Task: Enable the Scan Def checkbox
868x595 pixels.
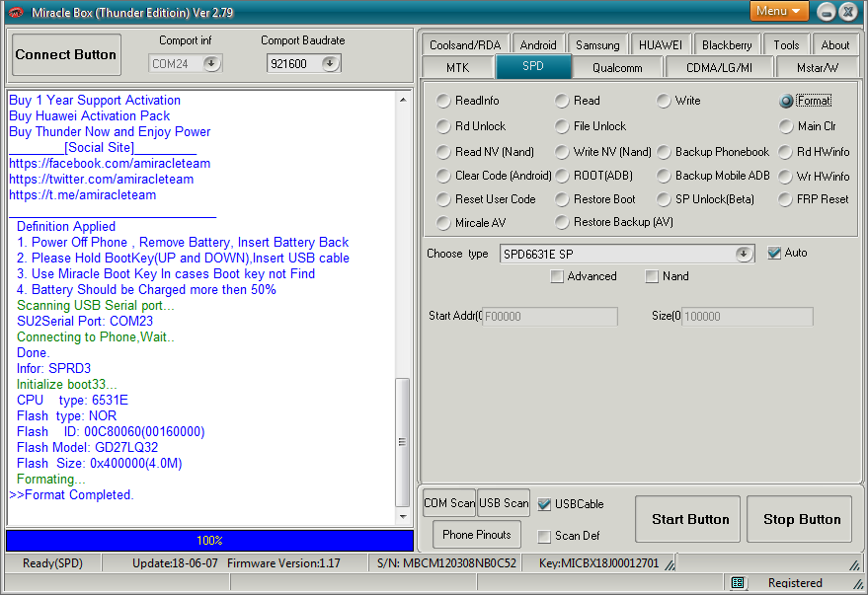Action: click(544, 536)
